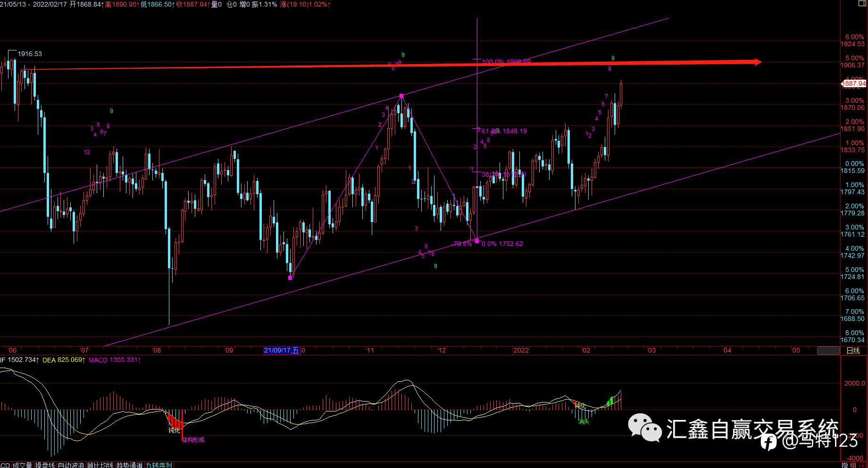Image resolution: width=868 pixels, height=468 pixels.
Task: Click the 1924.53 price axis label
Action: click(x=853, y=44)
